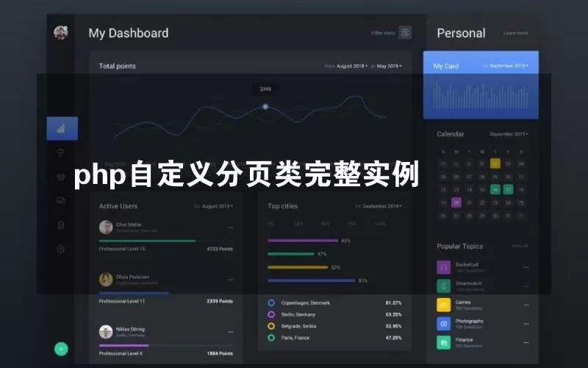
Task: Select the green calendar date 17
Action: (x=508, y=190)
